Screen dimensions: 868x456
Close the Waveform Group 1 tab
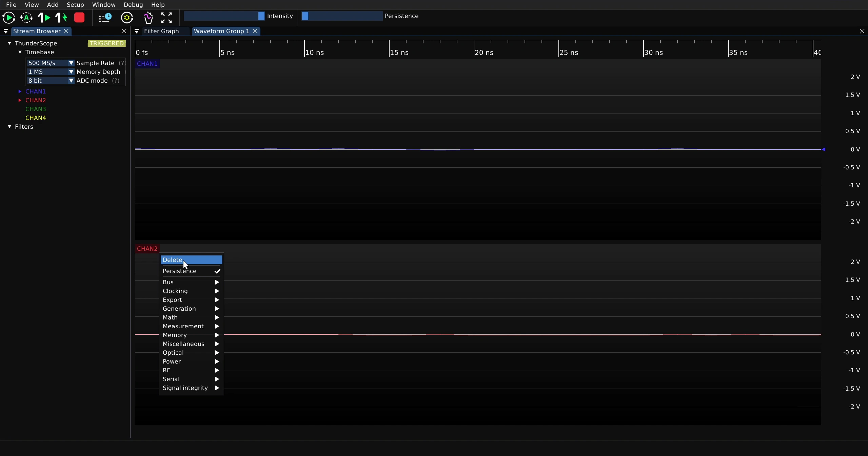pyautogui.click(x=255, y=31)
